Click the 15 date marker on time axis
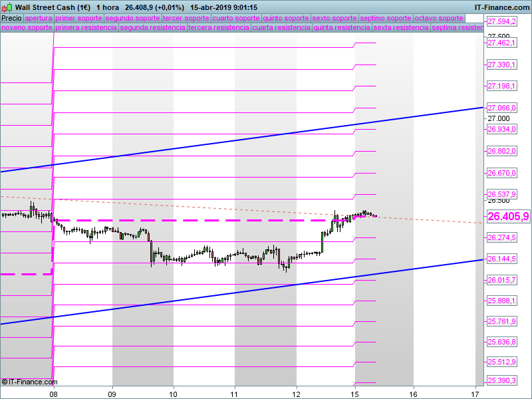532x399 pixels. (355, 394)
